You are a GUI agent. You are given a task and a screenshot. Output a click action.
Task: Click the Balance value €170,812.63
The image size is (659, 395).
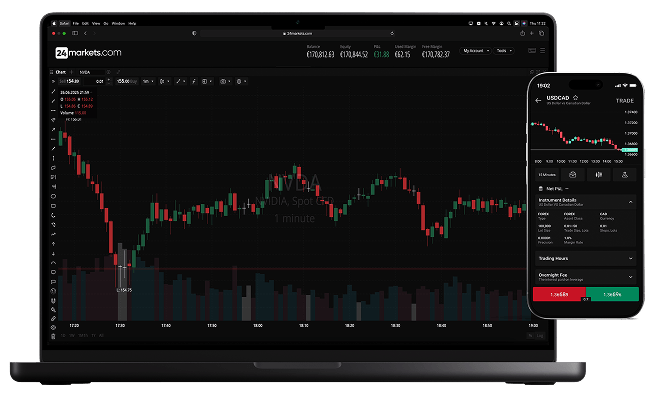pyautogui.click(x=320, y=54)
